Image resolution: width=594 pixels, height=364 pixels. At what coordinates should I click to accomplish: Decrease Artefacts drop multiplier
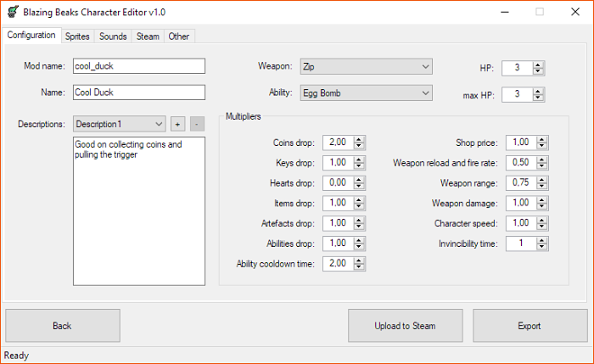click(x=359, y=227)
